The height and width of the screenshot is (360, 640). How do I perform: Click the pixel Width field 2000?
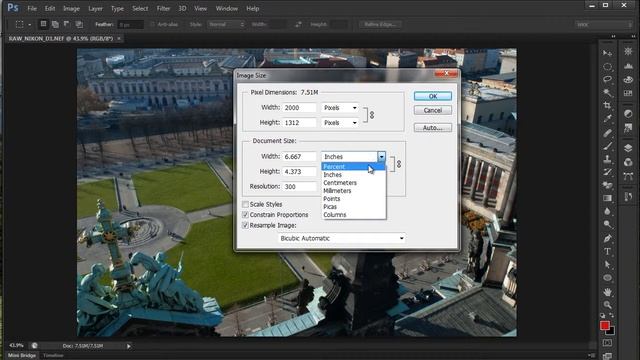(x=299, y=108)
